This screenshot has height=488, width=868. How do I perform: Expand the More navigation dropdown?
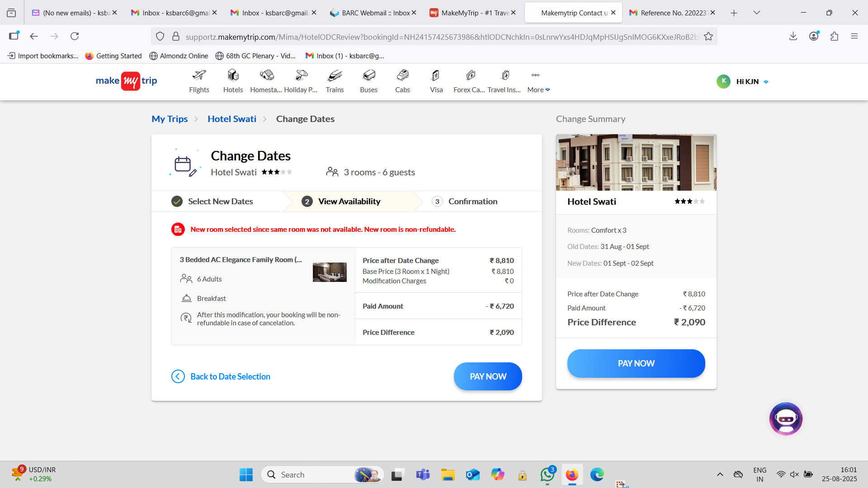(x=538, y=89)
